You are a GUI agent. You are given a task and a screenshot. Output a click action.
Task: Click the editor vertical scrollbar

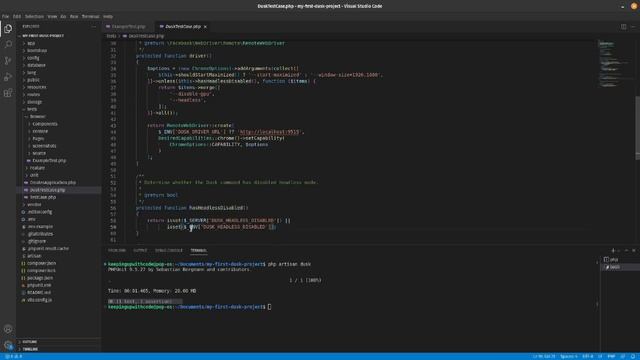(638, 127)
